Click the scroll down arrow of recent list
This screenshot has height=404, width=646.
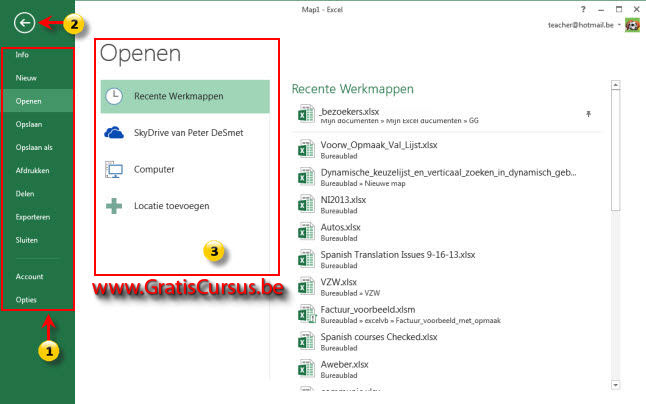(616, 385)
